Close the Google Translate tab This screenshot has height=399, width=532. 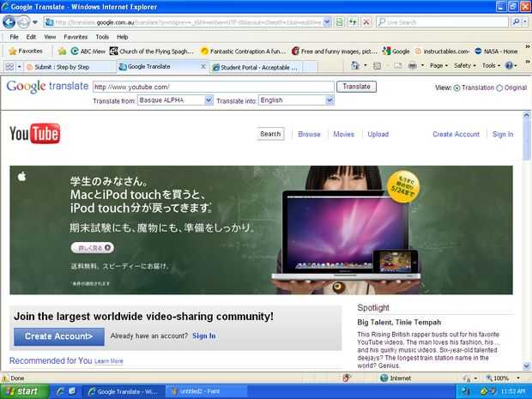pos(203,66)
